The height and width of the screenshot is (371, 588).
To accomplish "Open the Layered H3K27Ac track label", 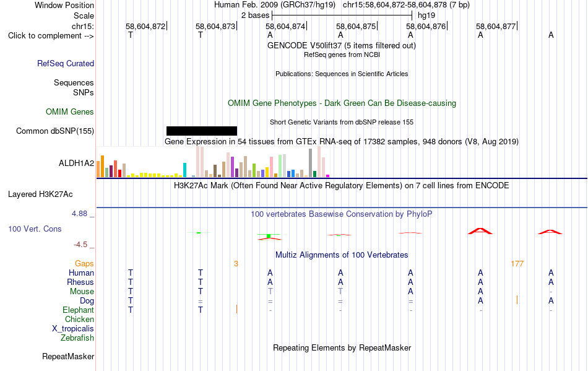I will coord(40,194).
